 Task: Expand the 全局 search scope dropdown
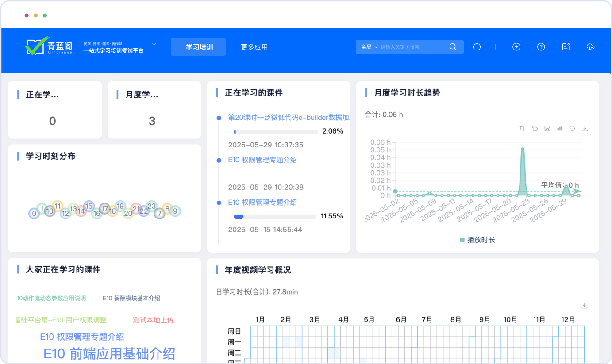pyautogui.click(x=370, y=47)
